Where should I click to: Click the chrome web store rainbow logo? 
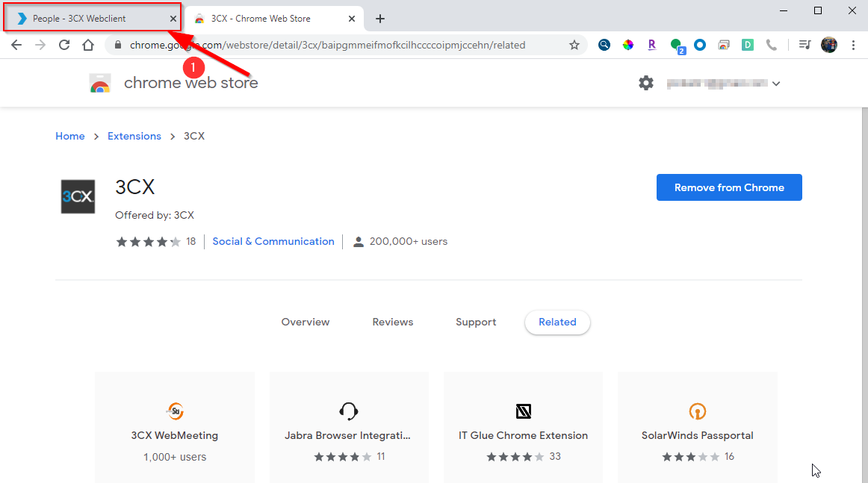point(100,83)
